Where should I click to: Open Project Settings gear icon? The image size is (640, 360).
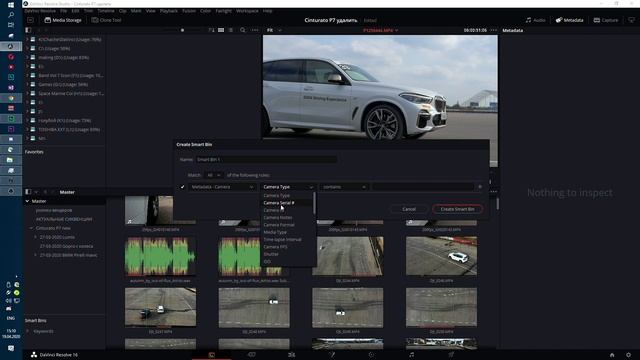(628, 355)
